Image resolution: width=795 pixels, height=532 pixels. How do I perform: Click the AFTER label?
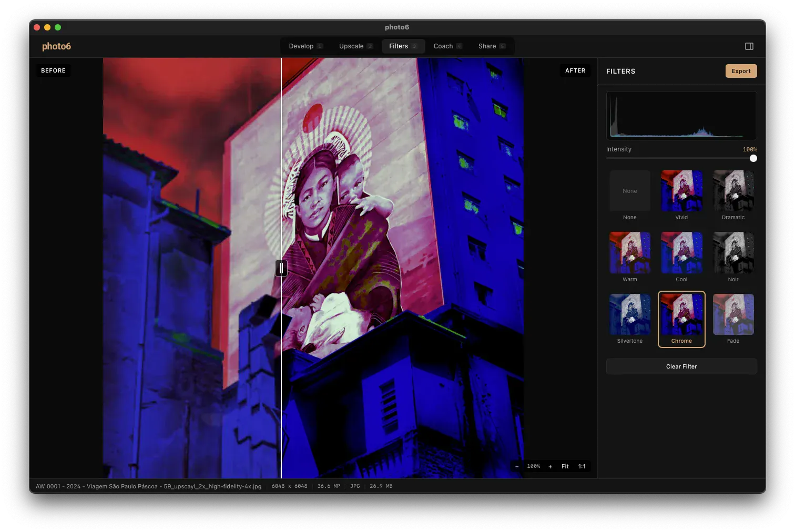(x=575, y=70)
